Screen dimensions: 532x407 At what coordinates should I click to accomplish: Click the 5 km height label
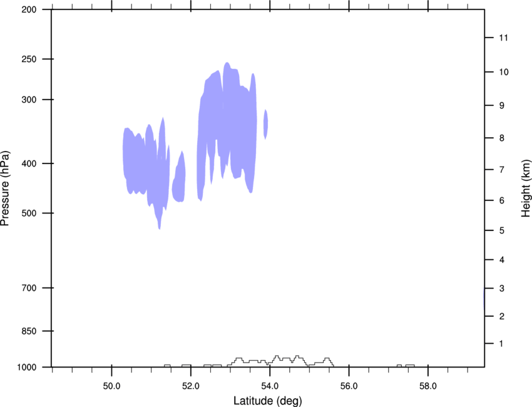coord(501,230)
